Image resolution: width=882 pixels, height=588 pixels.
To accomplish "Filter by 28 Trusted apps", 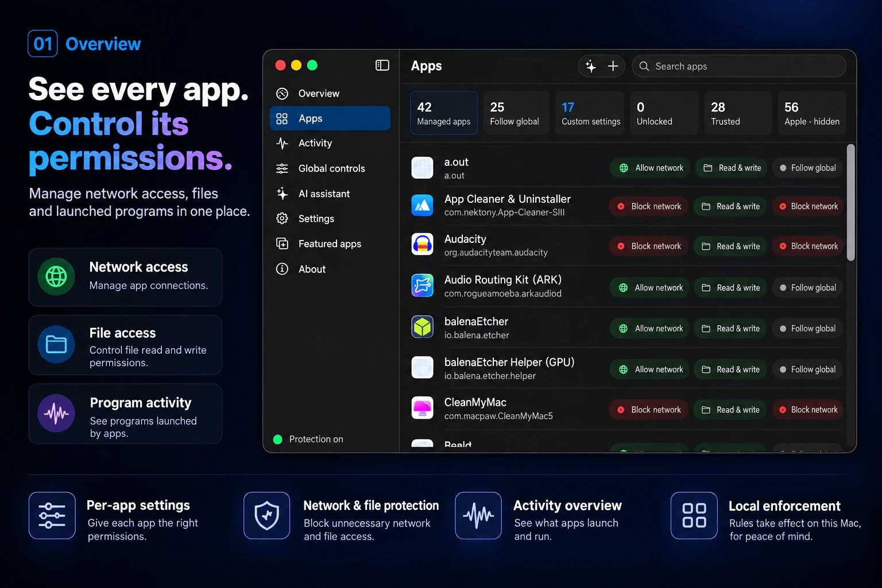I will [738, 113].
